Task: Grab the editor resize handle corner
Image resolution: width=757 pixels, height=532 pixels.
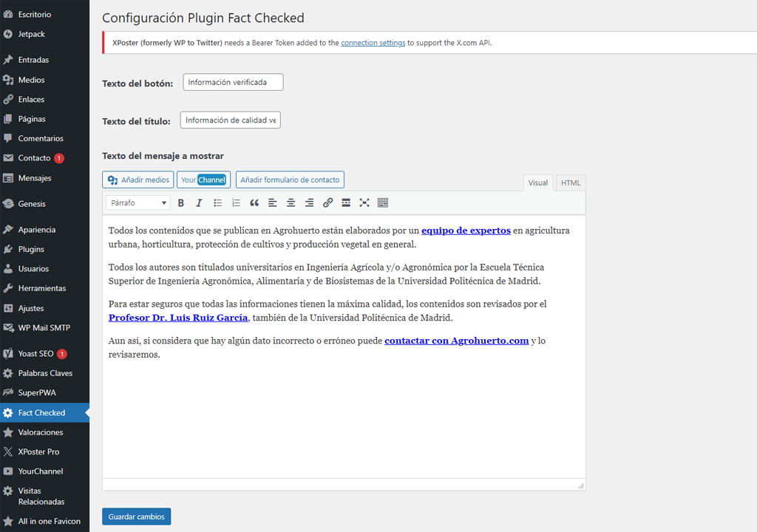Action: point(581,485)
